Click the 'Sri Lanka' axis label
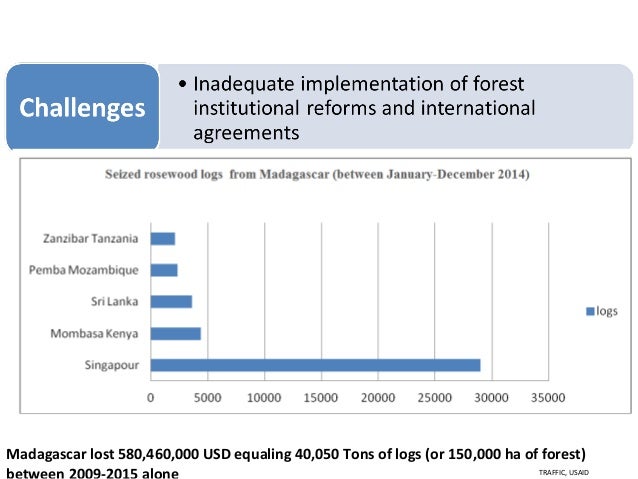 (115, 302)
